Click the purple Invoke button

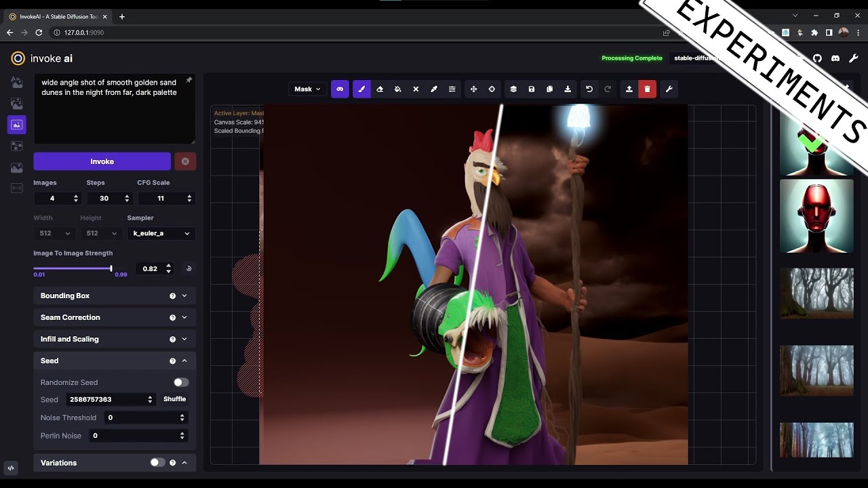point(102,161)
